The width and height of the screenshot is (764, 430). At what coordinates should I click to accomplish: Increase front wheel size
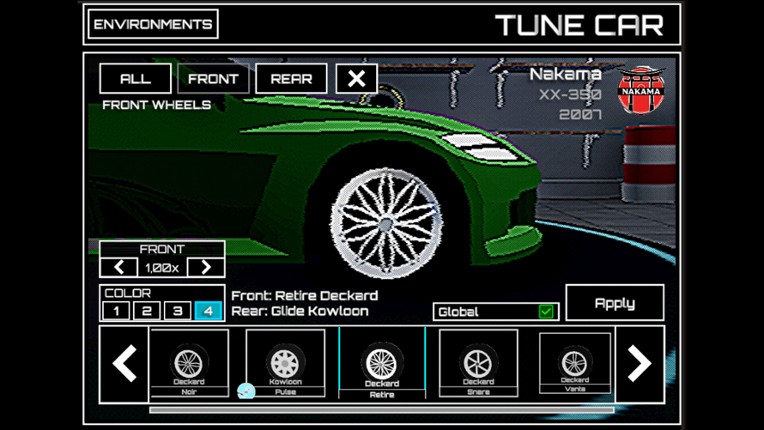206,267
